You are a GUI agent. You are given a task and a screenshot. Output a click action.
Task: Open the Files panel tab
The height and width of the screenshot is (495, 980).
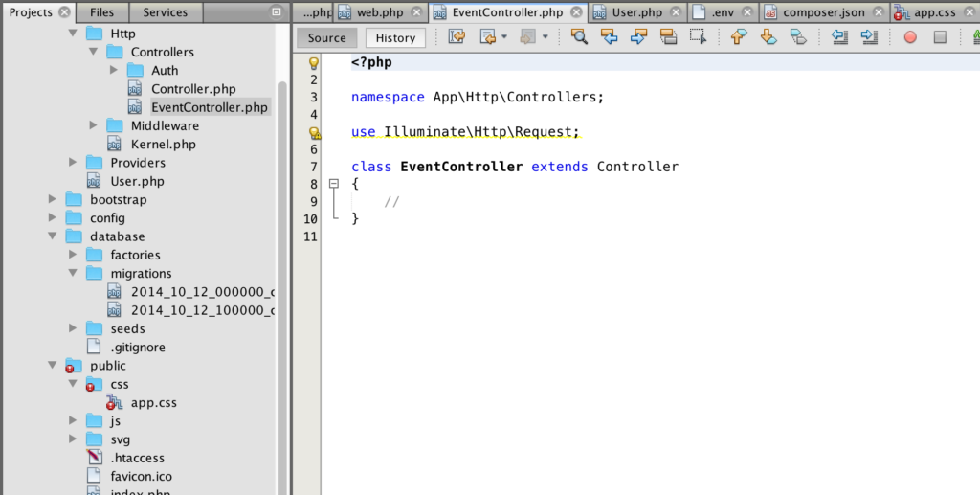tap(101, 12)
